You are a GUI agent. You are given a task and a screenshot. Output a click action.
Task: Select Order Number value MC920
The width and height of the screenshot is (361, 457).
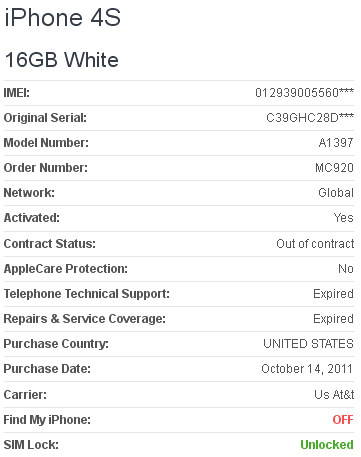tap(334, 168)
